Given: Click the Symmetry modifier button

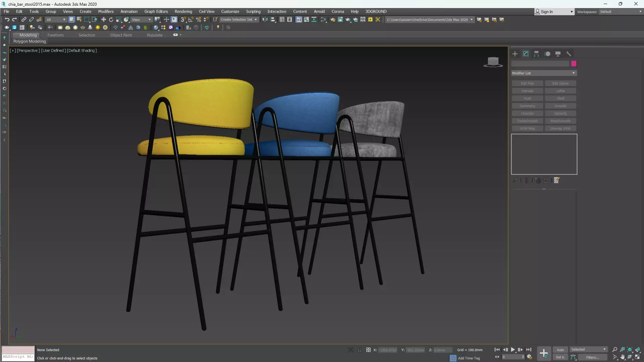Looking at the screenshot, I should click(527, 106).
